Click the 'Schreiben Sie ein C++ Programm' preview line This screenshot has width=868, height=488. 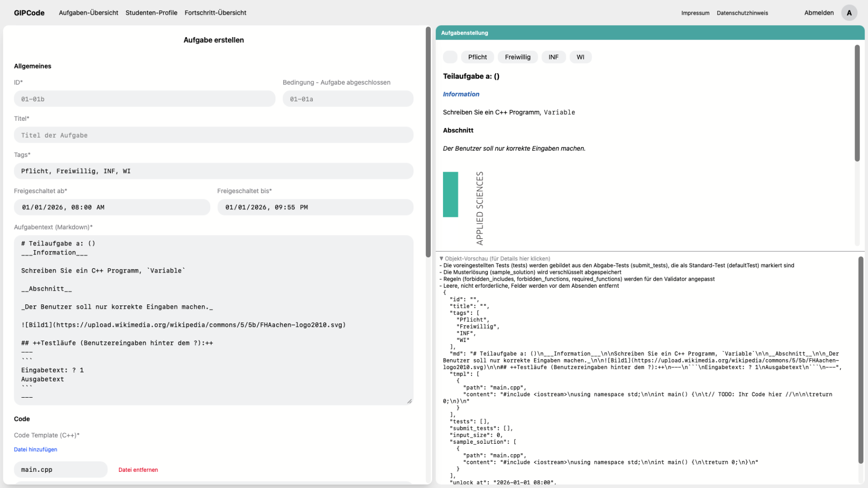tap(509, 112)
